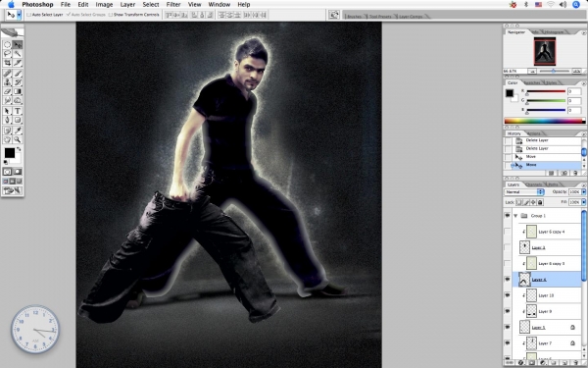The height and width of the screenshot is (368, 588).
Task: Hide the Layer 10 layer
Action: click(507, 295)
